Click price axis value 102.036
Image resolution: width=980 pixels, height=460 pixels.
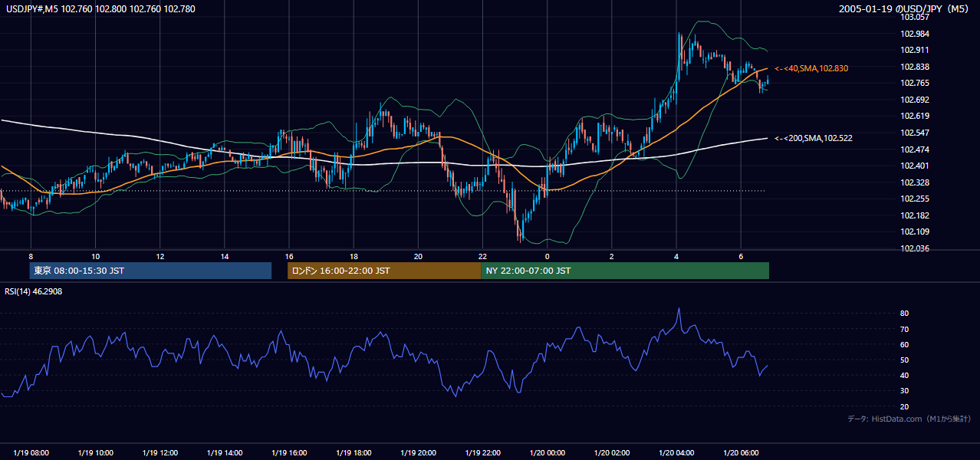(914, 248)
